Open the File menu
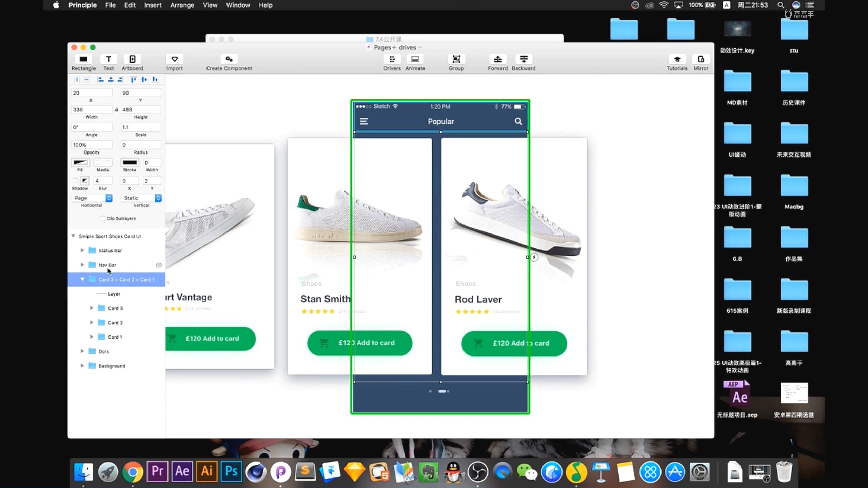This screenshot has height=488, width=868. point(110,5)
